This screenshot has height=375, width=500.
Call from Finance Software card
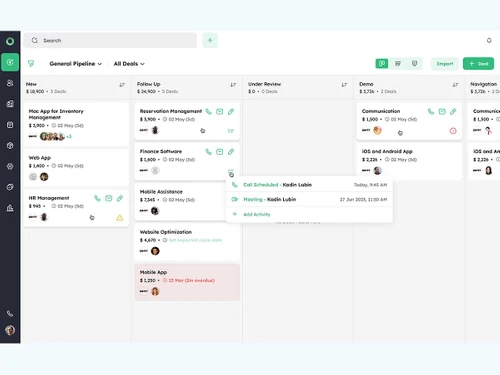point(208,152)
